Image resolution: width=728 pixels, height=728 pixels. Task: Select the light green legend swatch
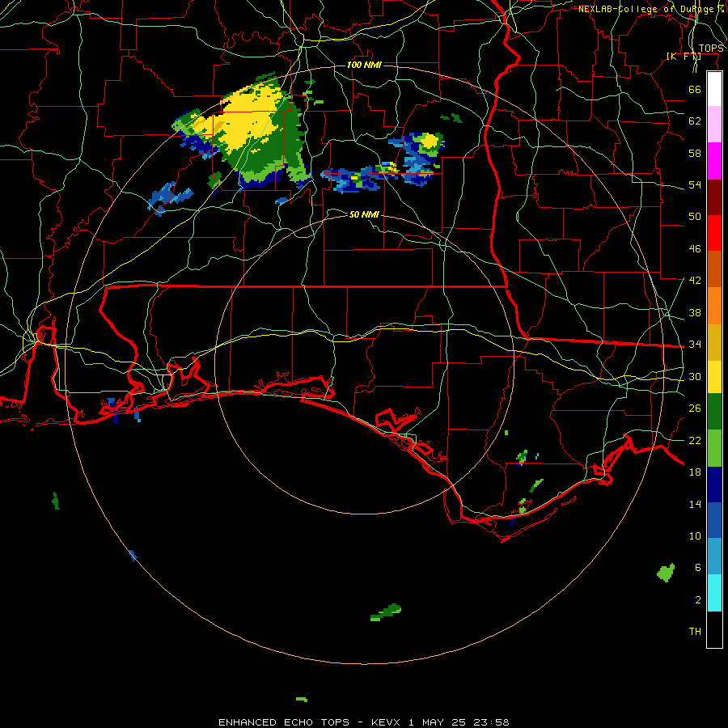pos(714,448)
